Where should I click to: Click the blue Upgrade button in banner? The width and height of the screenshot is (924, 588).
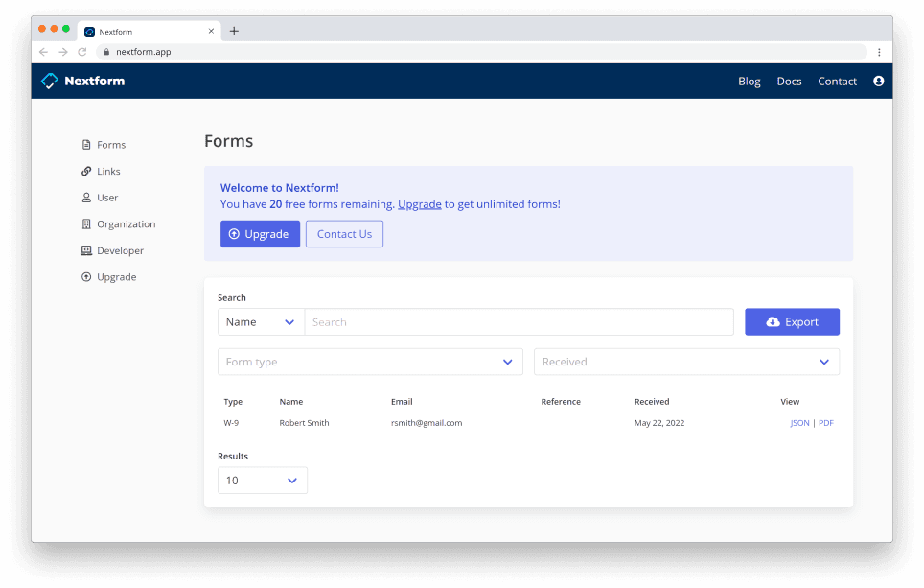pos(260,234)
